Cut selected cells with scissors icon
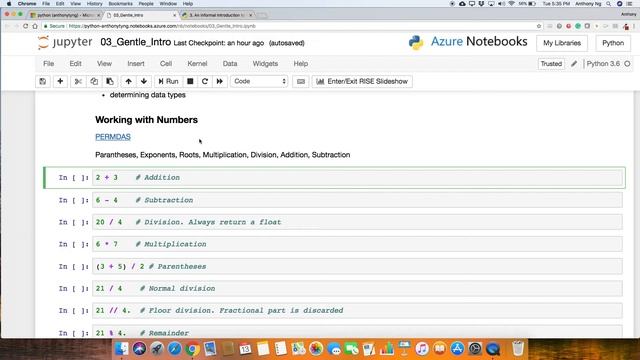Image resolution: width=640 pixels, height=360 pixels. tap(78, 81)
